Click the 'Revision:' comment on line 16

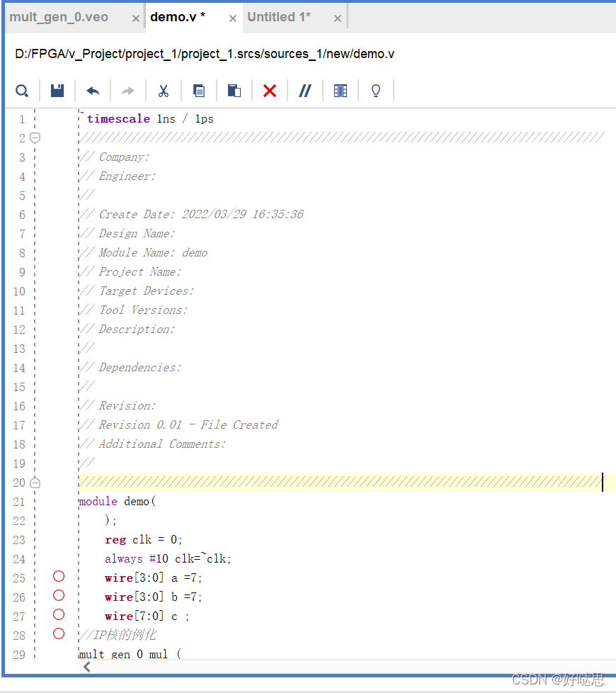pyautogui.click(x=118, y=406)
